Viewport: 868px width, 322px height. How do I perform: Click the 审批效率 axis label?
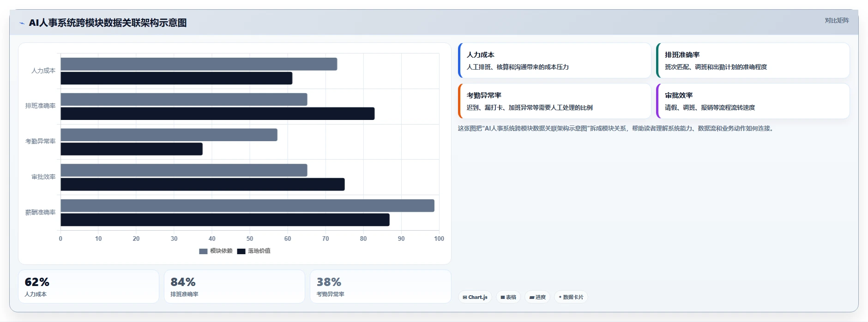coord(43,177)
